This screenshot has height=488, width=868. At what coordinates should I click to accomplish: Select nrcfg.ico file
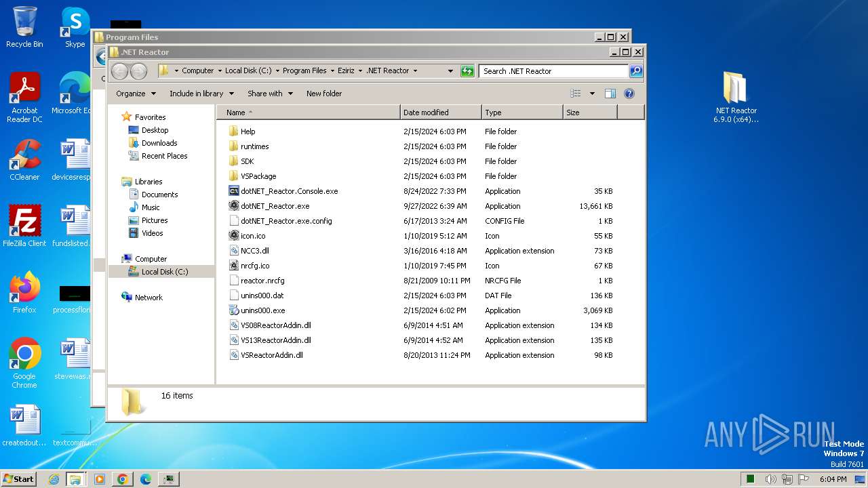click(255, 266)
